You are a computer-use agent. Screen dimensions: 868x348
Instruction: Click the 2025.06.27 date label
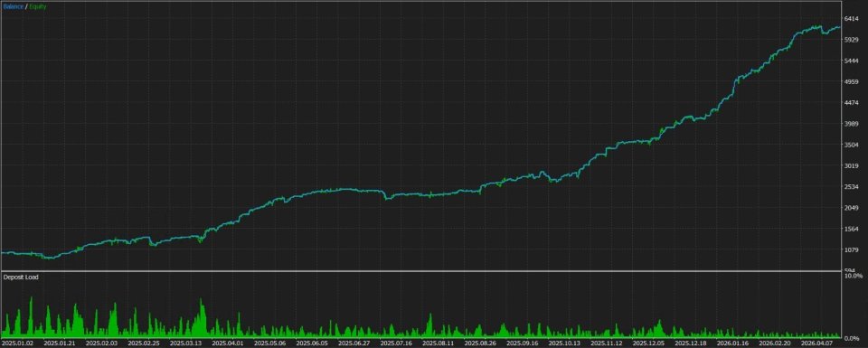(354, 343)
